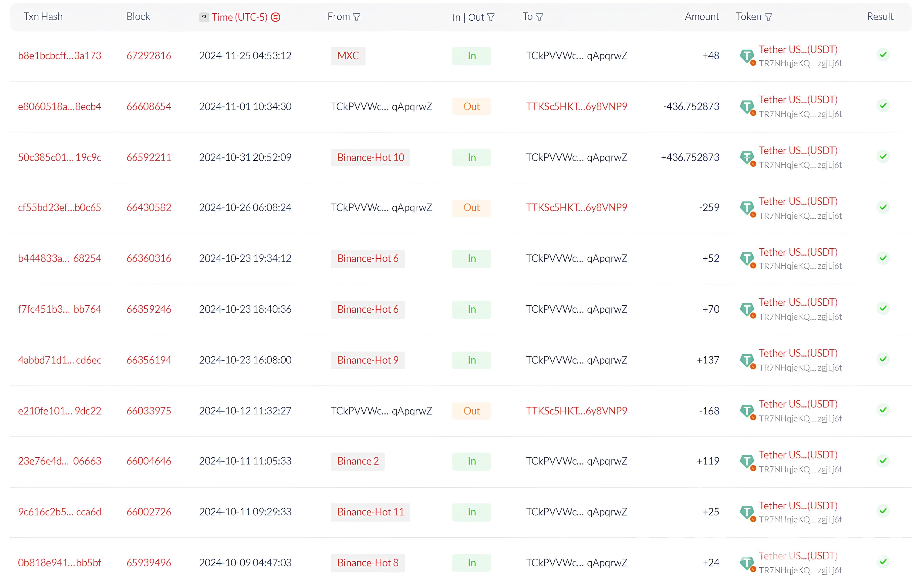Click the green success checkmark for block 67292816
Screen dimensions: 921x588
(x=883, y=55)
